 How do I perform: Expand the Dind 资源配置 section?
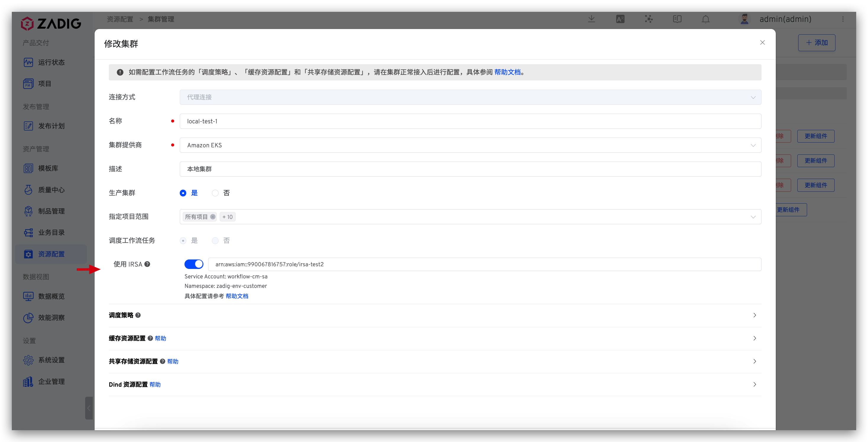[754, 384]
